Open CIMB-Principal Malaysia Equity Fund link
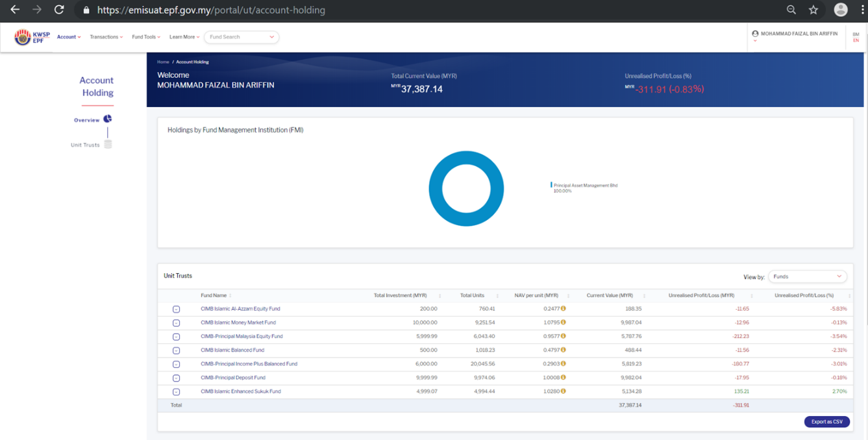This screenshot has width=868, height=440. tap(242, 336)
